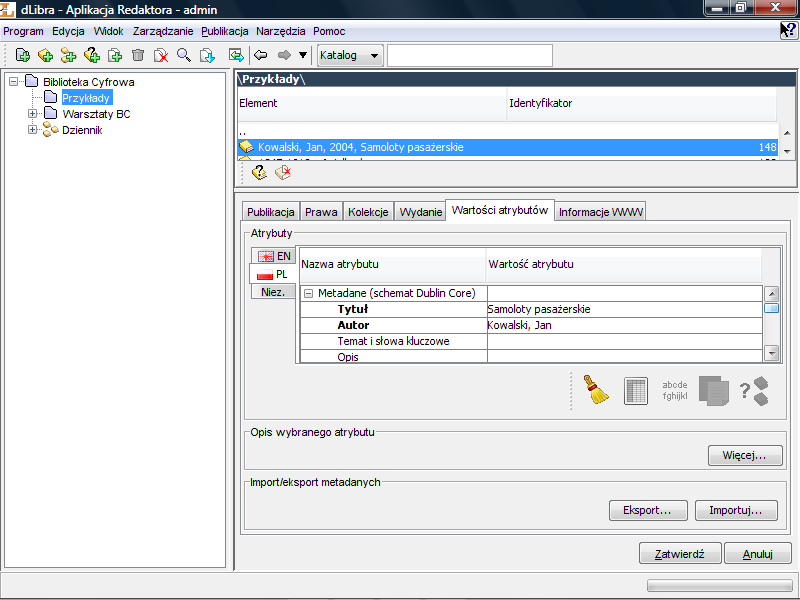This screenshot has height=600, width=800.
Task: Click the context help icon at menu bar right
Action: [x=788, y=31]
